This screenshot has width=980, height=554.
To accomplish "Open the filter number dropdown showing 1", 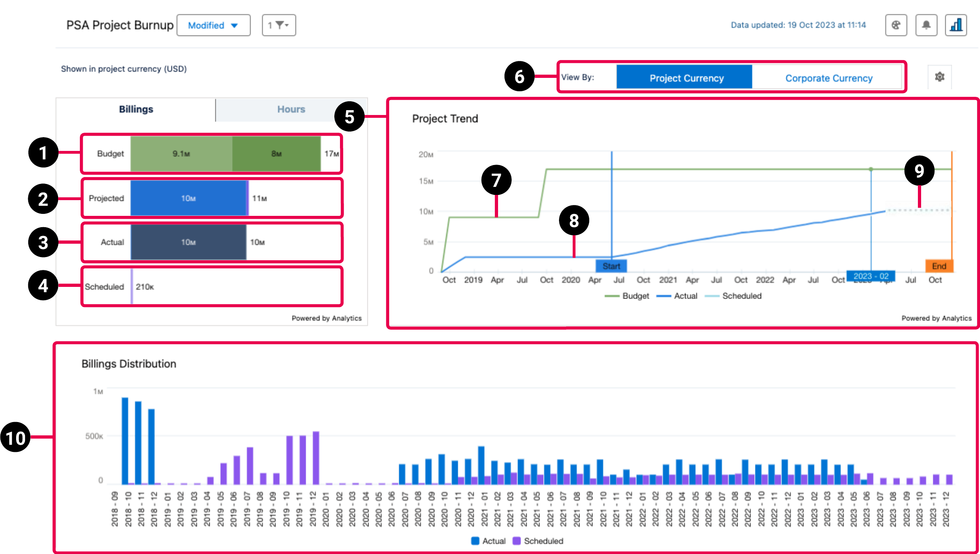I will (278, 25).
